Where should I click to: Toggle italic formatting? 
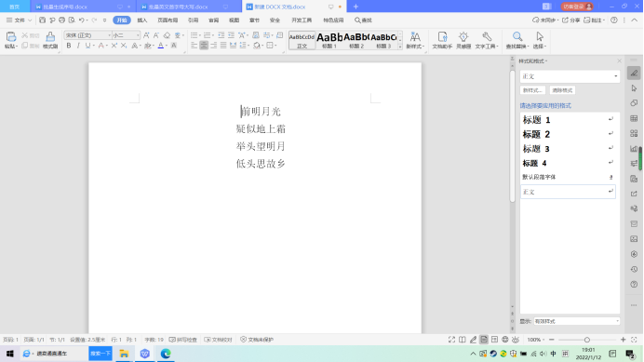coord(78,46)
